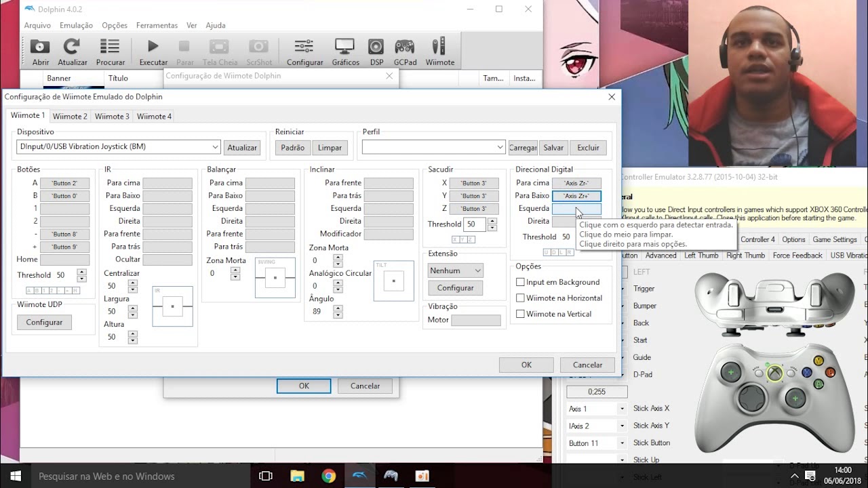Click the Salvar profile button
Viewport: 868px width, 488px height.
[553, 147]
